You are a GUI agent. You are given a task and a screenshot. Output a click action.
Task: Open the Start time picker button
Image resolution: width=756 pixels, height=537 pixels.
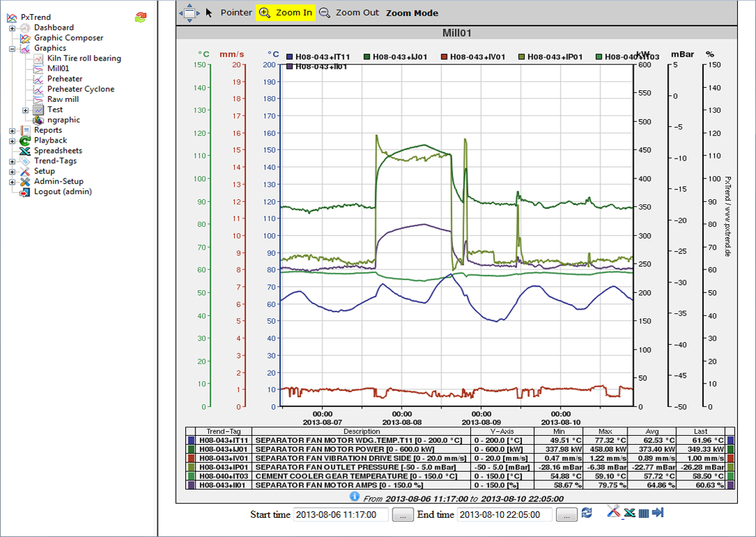403,514
